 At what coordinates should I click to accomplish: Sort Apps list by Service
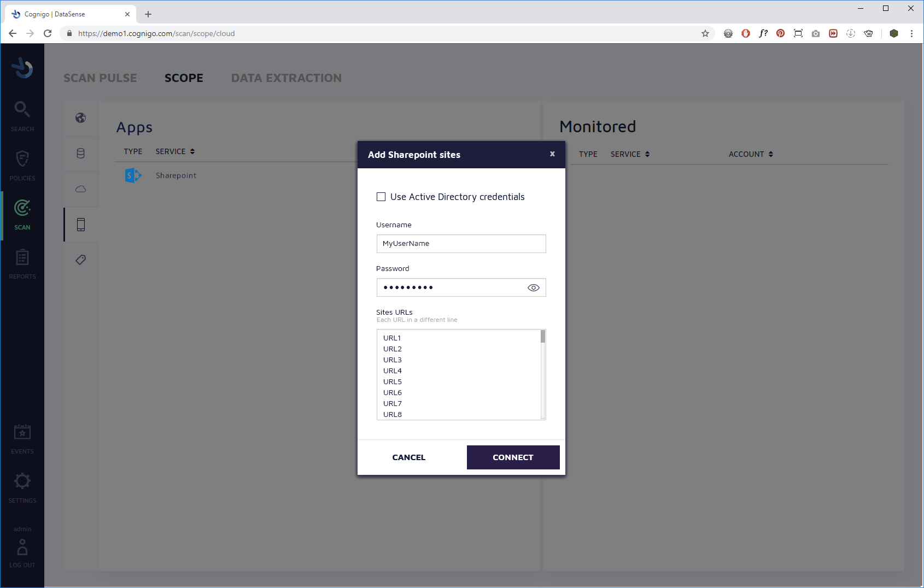click(175, 151)
